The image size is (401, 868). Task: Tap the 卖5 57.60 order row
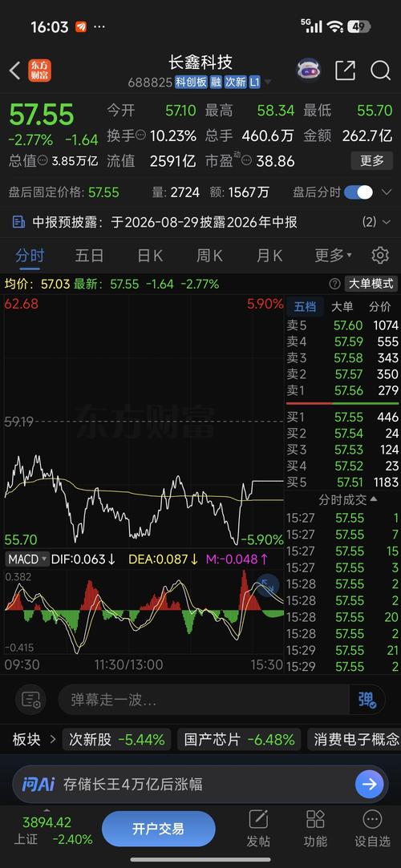tap(342, 325)
